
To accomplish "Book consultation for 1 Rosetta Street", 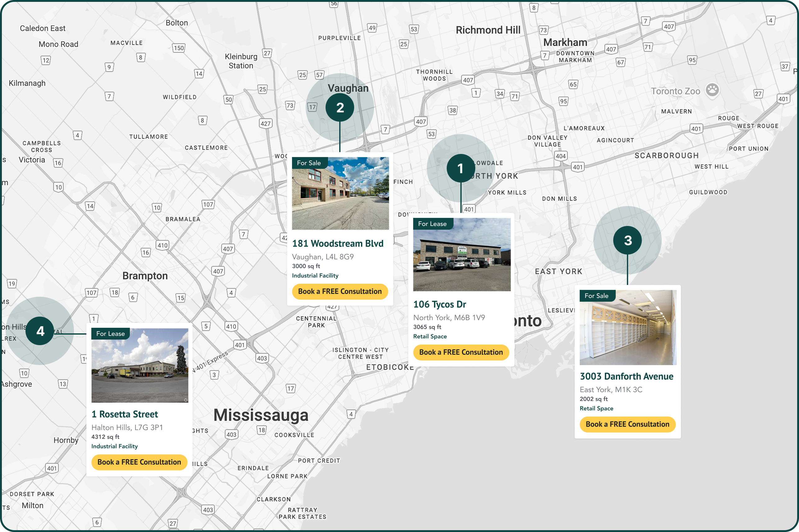I will coord(139,462).
